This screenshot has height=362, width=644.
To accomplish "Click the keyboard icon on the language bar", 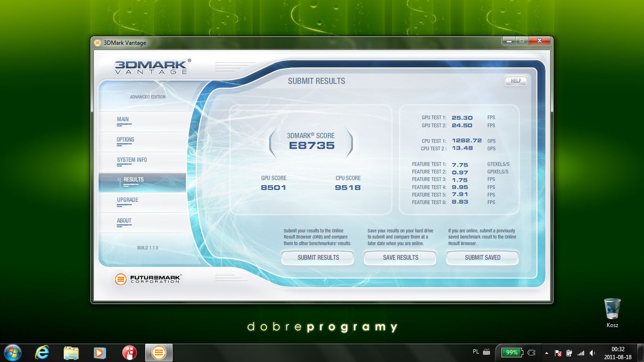I will [x=487, y=352].
